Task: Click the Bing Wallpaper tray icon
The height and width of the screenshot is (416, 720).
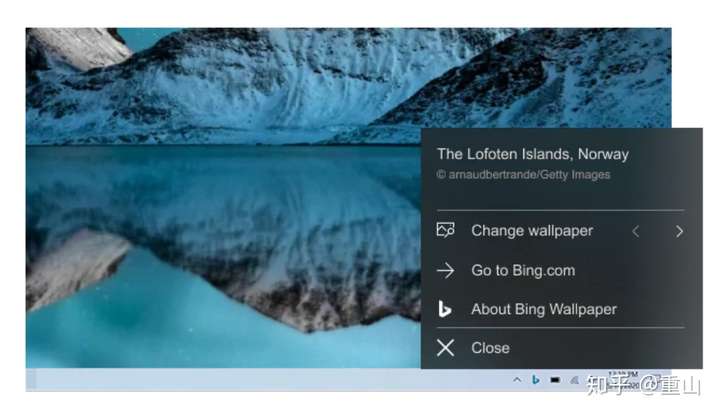Action: [x=535, y=380]
